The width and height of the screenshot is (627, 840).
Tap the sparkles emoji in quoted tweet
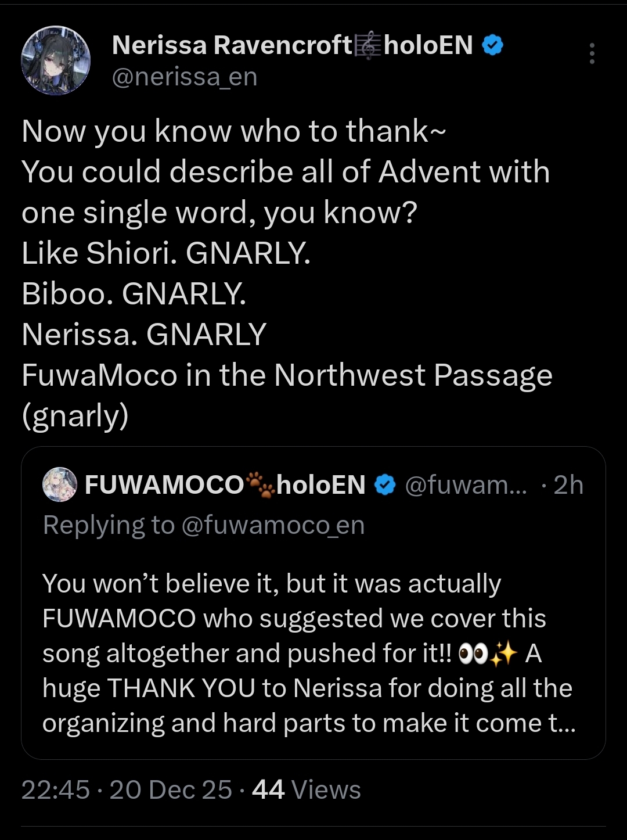coord(503,654)
